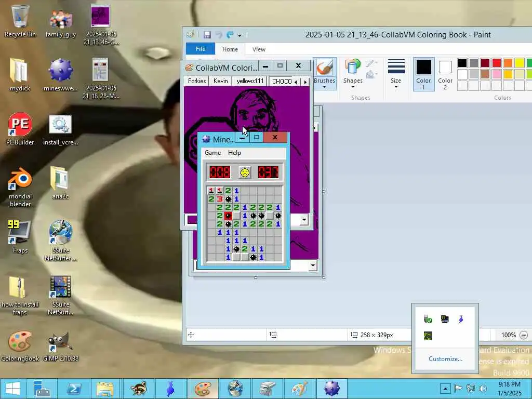Pick the pink swatch in Paint Colors
This screenshot has height=399, width=532.
point(497,74)
